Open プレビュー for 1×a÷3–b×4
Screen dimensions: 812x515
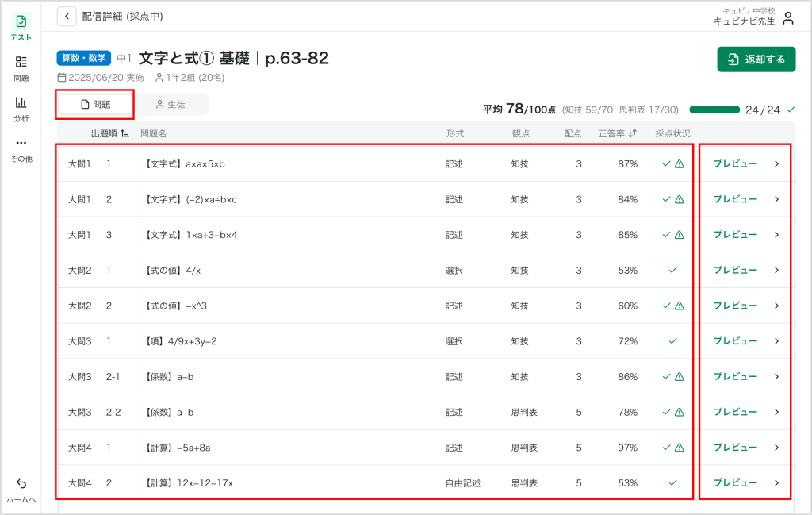(735, 235)
